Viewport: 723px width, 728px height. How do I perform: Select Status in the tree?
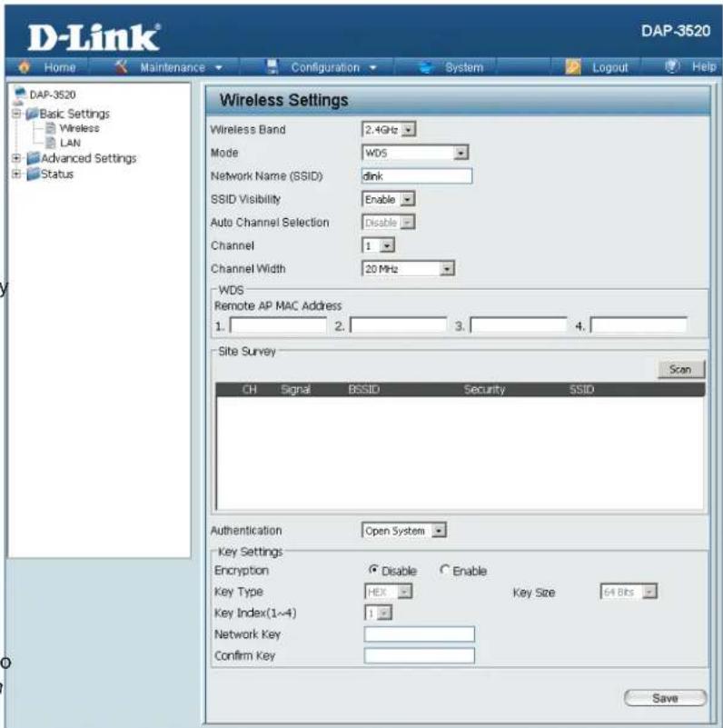click(x=57, y=175)
